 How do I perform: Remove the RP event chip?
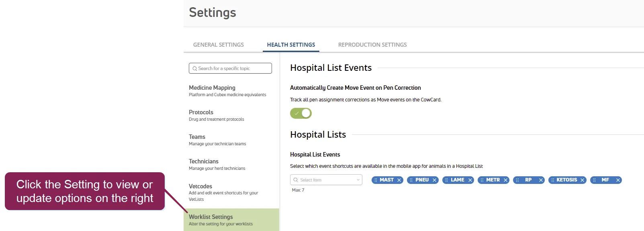(541, 180)
